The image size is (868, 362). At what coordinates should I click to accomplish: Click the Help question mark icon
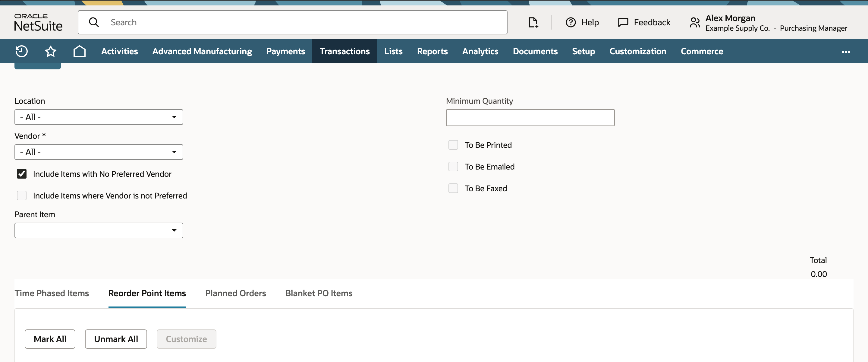tap(571, 22)
